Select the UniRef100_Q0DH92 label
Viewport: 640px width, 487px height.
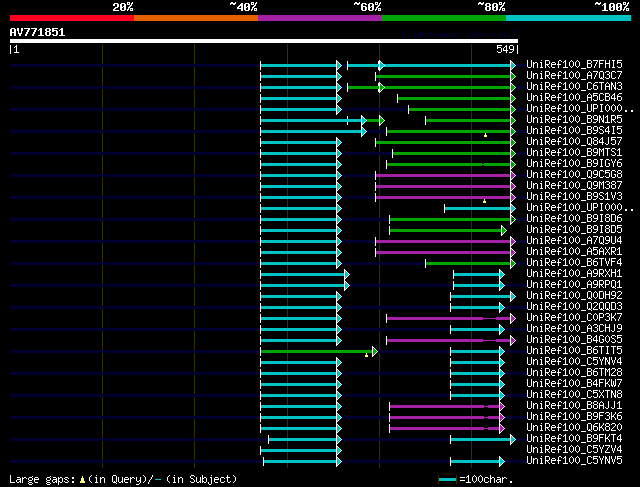(x=574, y=296)
